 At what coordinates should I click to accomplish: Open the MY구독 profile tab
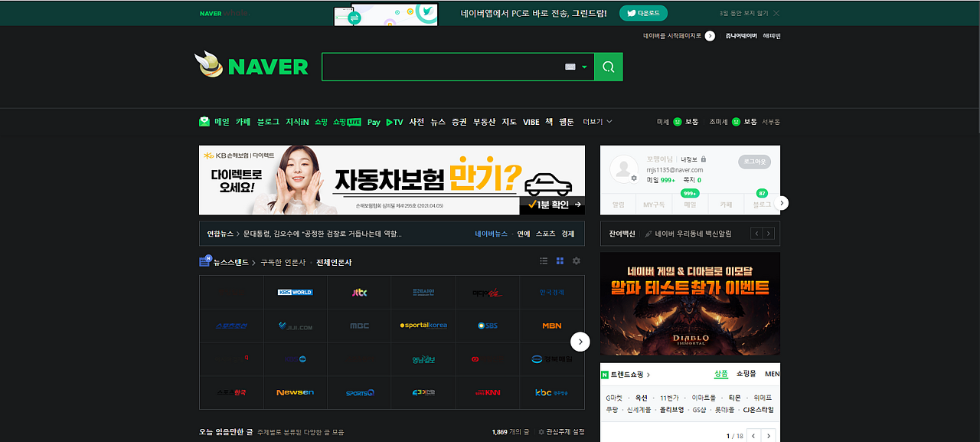pyautogui.click(x=654, y=205)
